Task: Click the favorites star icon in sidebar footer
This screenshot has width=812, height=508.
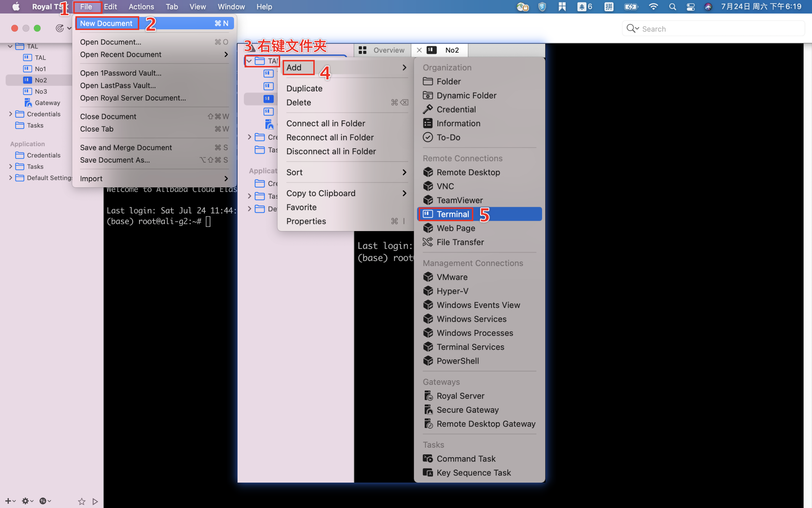Action: coord(82,501)
